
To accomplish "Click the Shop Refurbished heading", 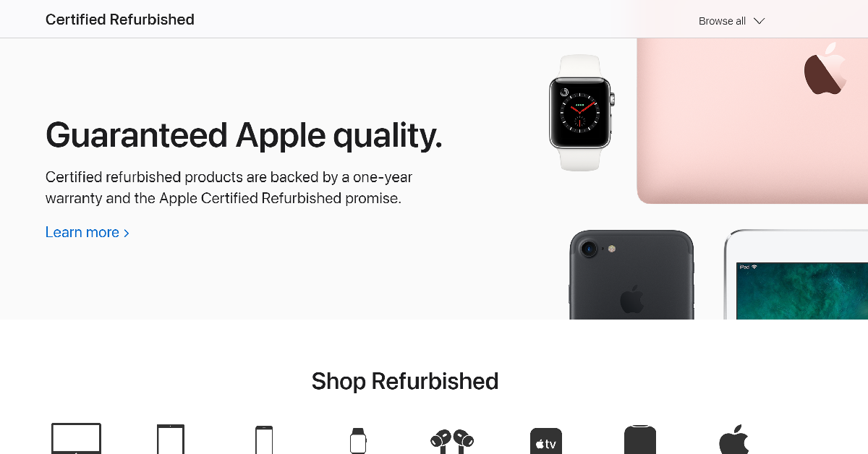I will coord(405,381).
